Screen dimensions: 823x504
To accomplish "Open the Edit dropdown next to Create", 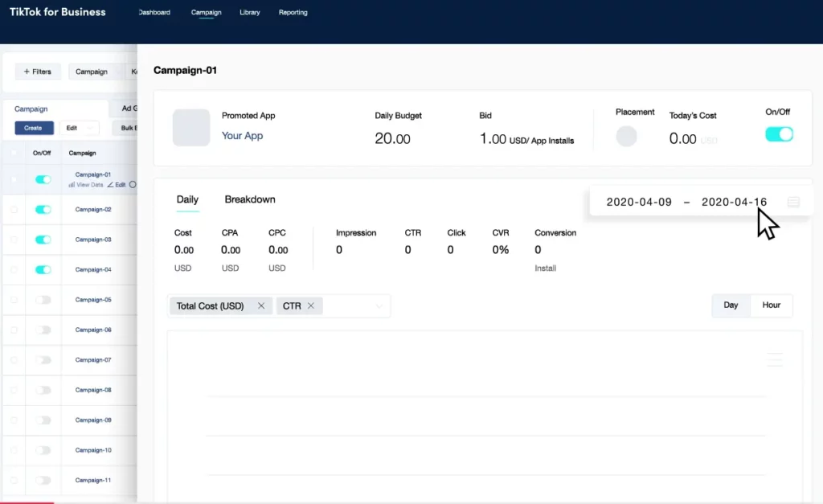I will pos(79,128).
